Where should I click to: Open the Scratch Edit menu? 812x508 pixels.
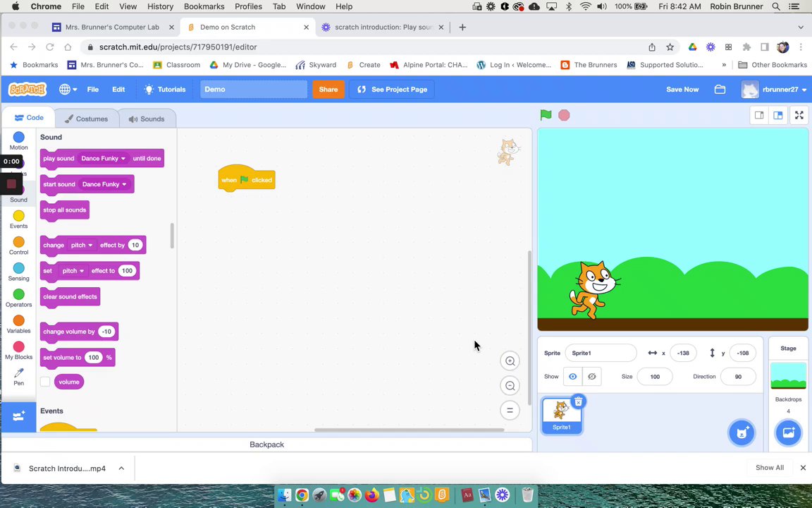coord(118,89)
